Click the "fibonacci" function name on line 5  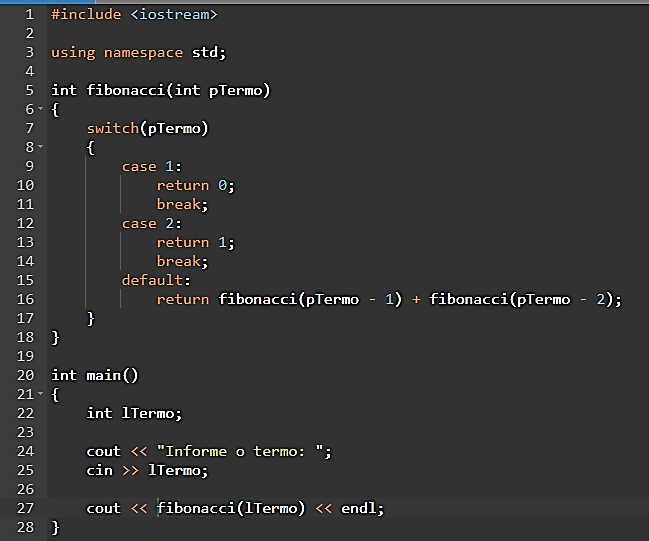pos(126,90)
